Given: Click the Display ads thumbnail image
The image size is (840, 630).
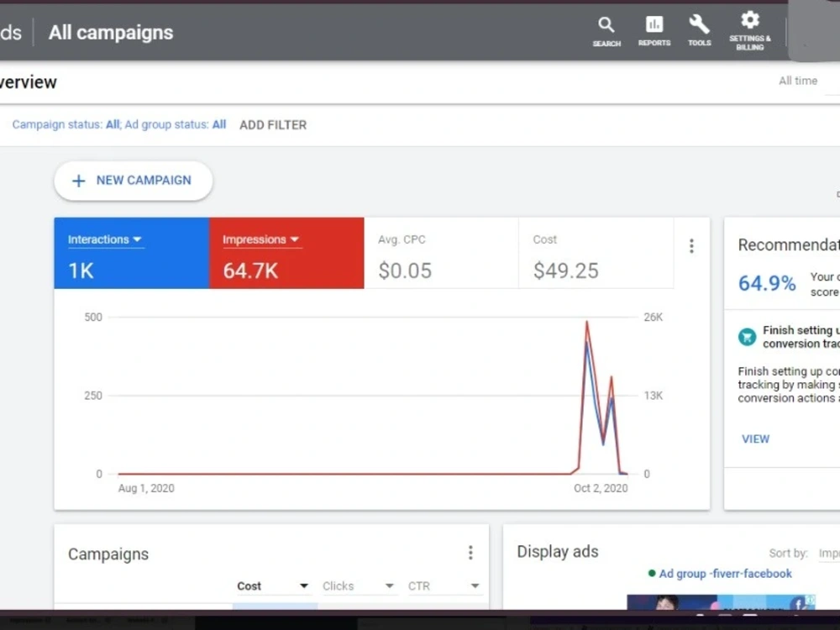Looking at the screenshot, I should (x=721, y=601).
